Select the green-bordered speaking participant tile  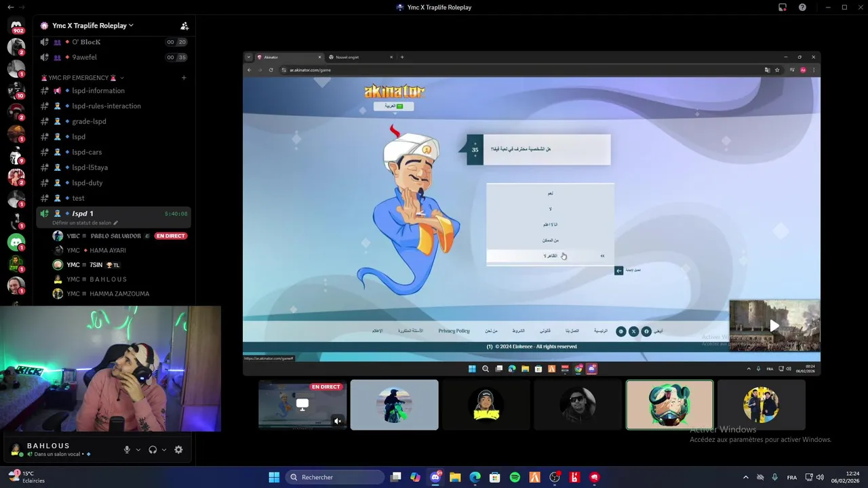pos(669,405)
